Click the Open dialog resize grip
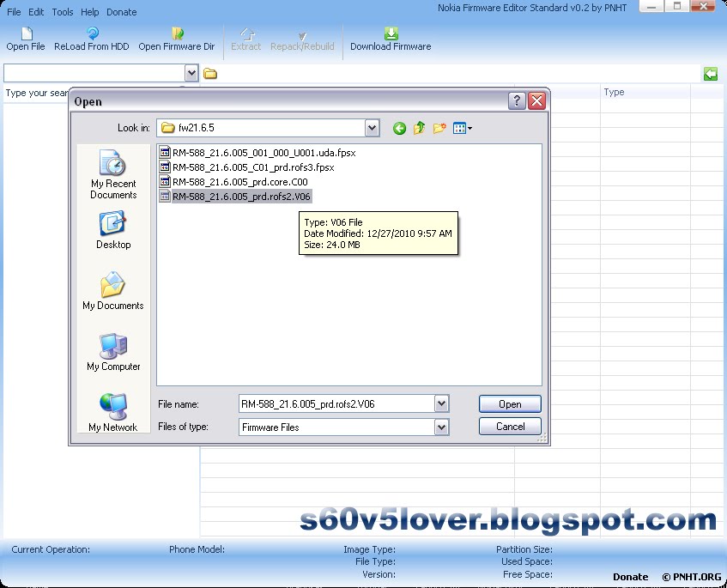The height and width of the screenshot is (588, 727). (542, 438)
